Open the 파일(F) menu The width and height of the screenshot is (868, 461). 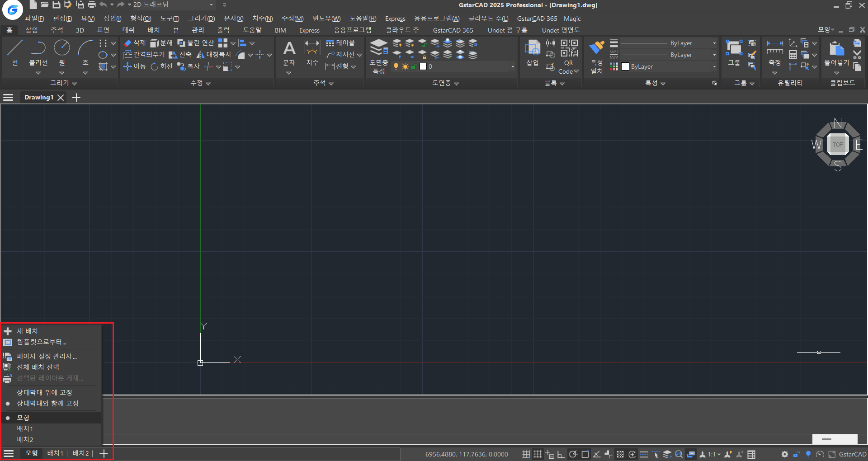pyautogui.click(x=34, y=19)
